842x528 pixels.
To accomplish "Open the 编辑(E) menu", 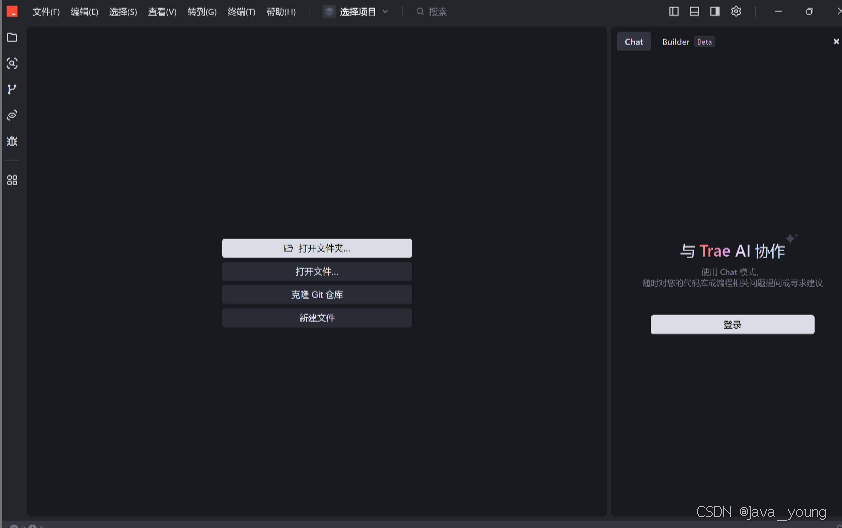I will [84, 12].
